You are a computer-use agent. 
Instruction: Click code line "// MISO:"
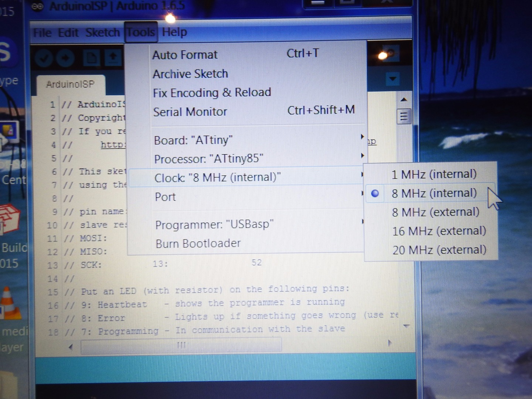pos(86,252)
